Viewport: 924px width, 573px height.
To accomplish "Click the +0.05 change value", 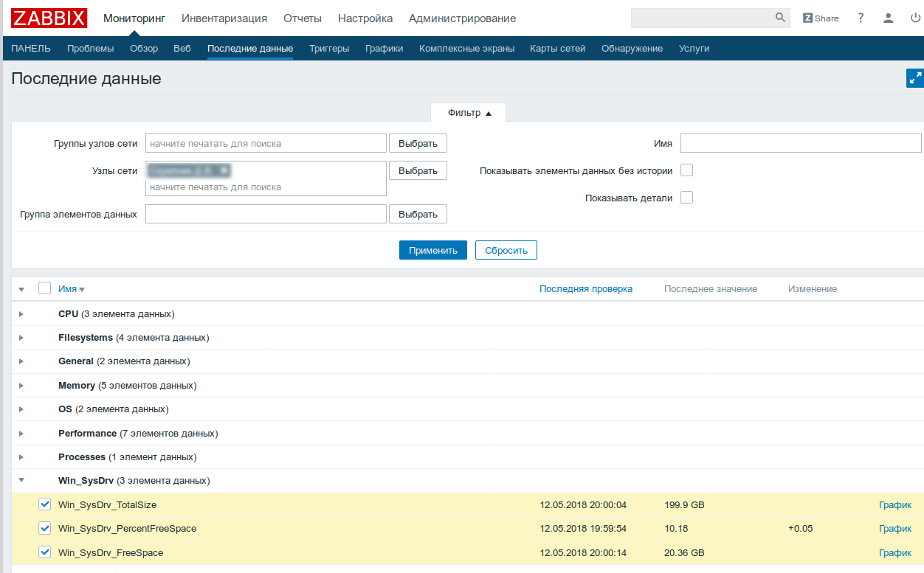I will tap(801, 529).
